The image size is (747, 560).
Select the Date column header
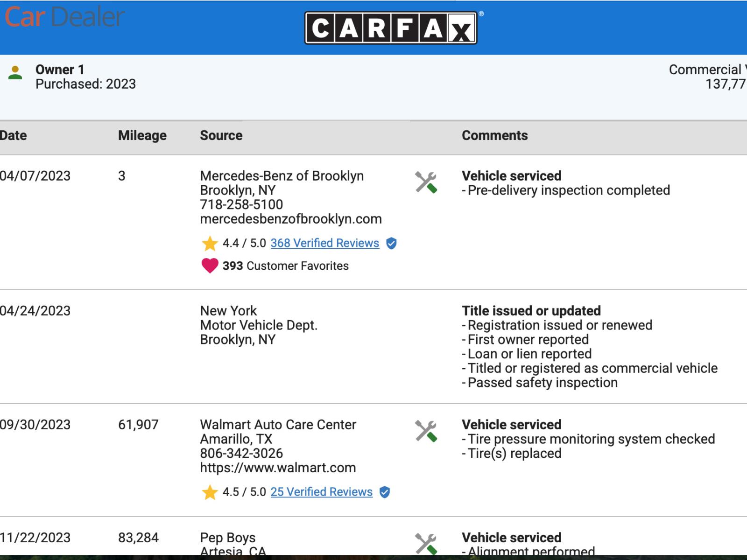[x=14, y=135]
